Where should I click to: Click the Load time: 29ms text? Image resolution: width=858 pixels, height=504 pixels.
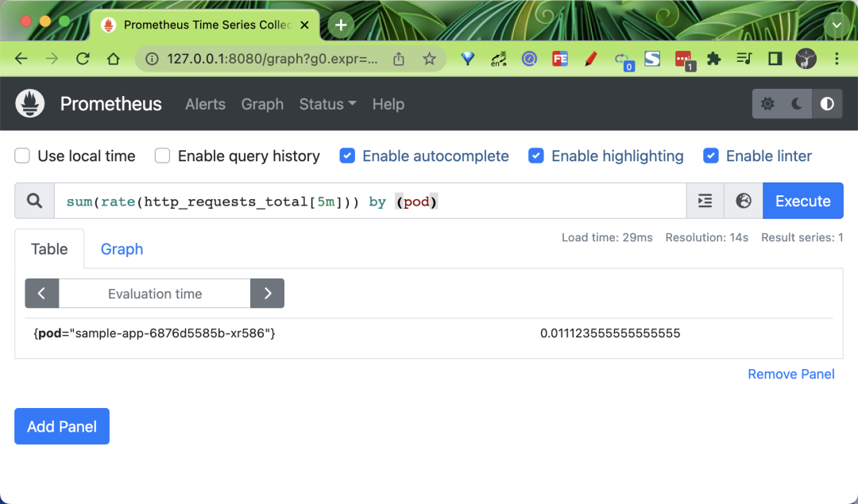(x=607, y=237)
